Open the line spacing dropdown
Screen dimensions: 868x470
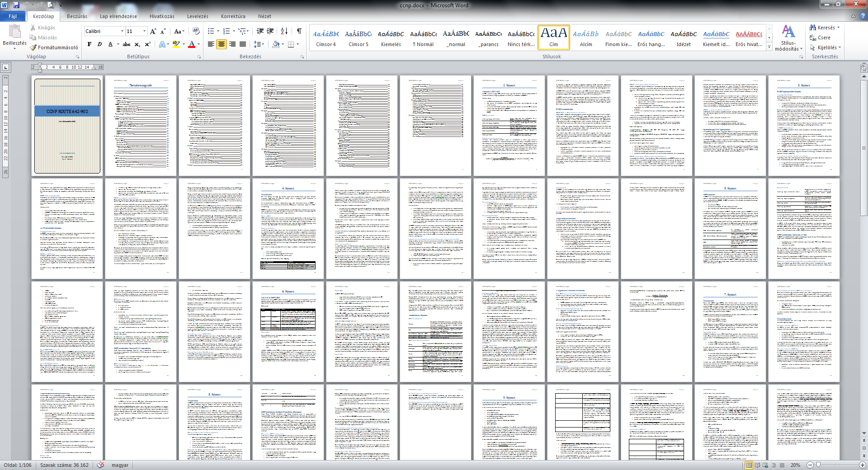259,44
